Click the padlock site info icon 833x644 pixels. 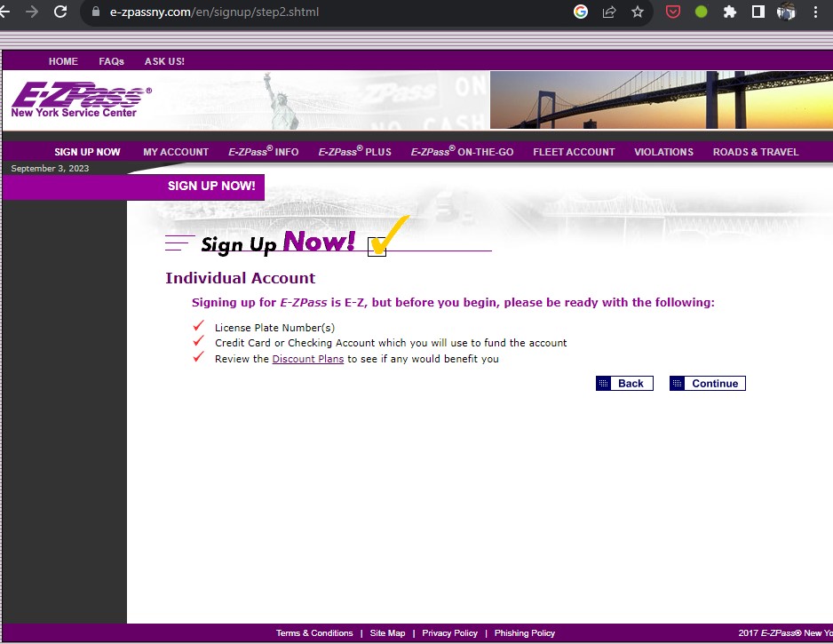pyautogui.click(x=96, y=12)
